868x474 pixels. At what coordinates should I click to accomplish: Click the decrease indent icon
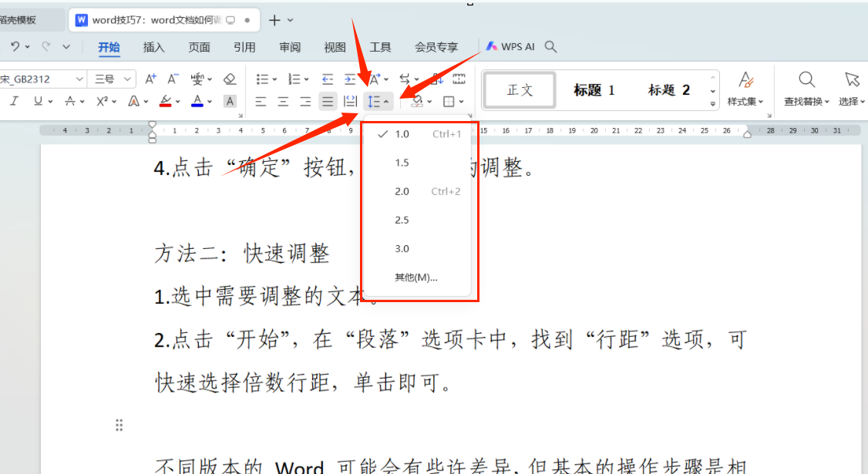328,79
